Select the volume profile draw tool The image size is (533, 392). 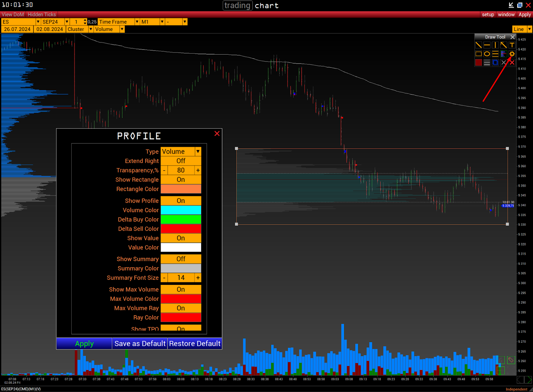click(x=504, y=54)
